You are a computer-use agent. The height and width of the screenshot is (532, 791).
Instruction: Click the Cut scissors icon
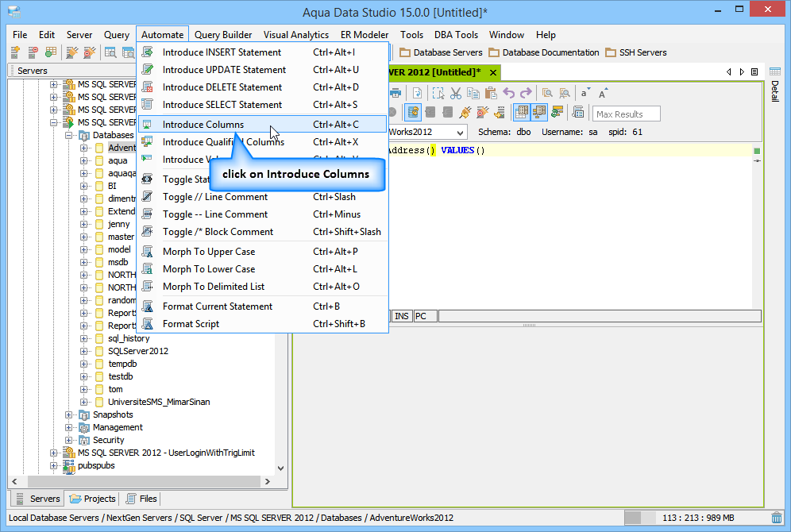(456, 93)
